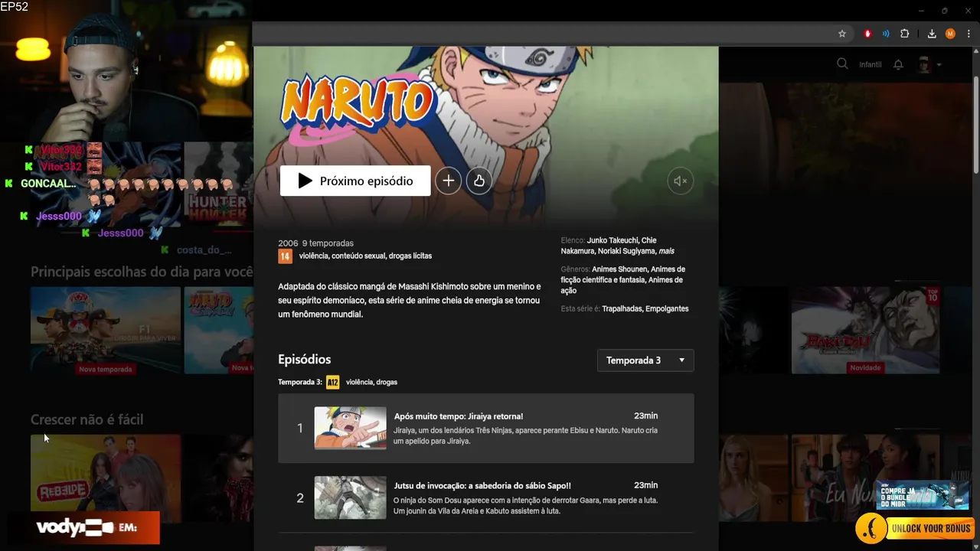The height and width of the screenshot is (551, 980).
Task: Open the red hand ad-blocker extension
Action: click(x=867, y=34)
